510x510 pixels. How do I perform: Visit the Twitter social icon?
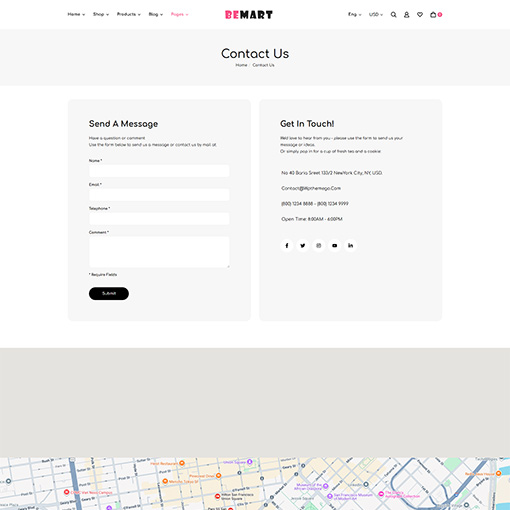click(x=303, y=246)
